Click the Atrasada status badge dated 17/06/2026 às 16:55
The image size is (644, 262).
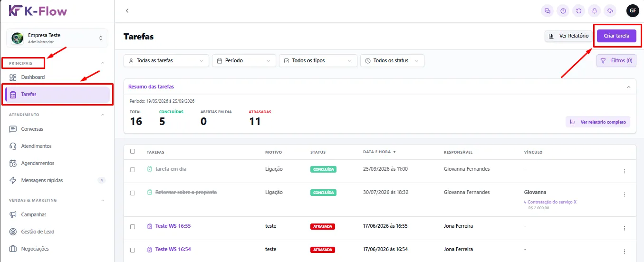[323, 226]
